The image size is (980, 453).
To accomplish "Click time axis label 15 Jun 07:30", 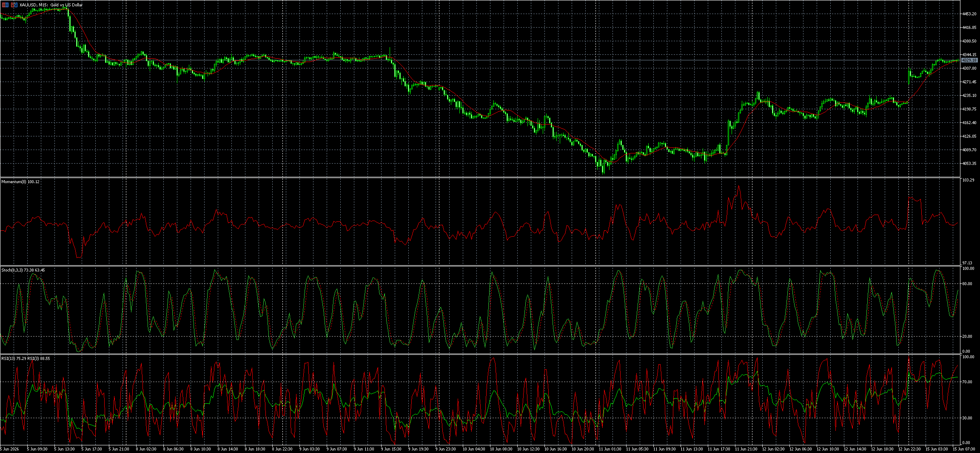I will tap(964, 449).
